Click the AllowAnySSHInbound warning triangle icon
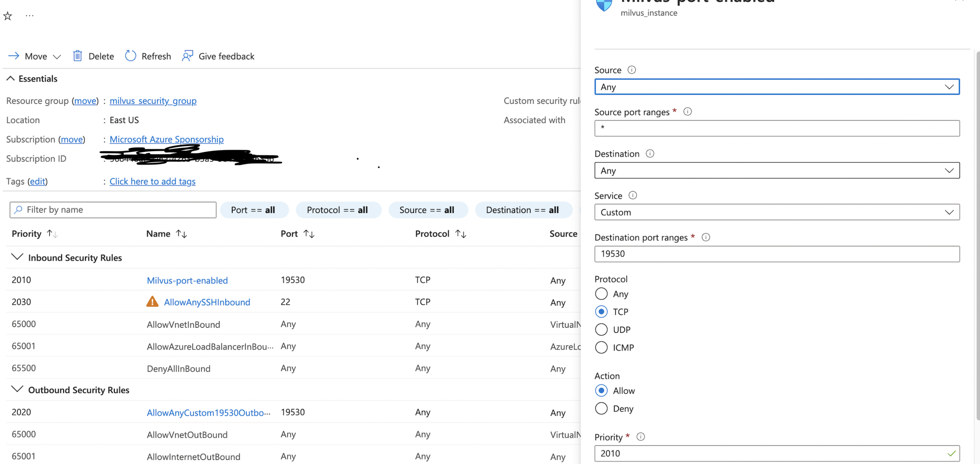980x464 pixels. point(152,301)
